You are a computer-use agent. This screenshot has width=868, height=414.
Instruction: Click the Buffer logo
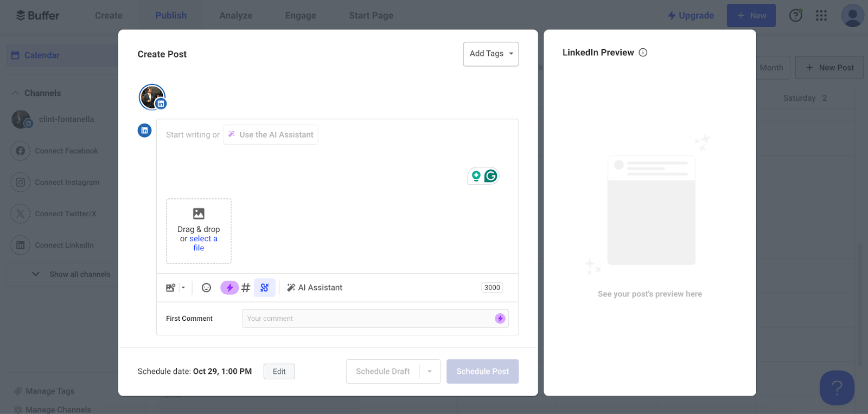tap(37, 15)
